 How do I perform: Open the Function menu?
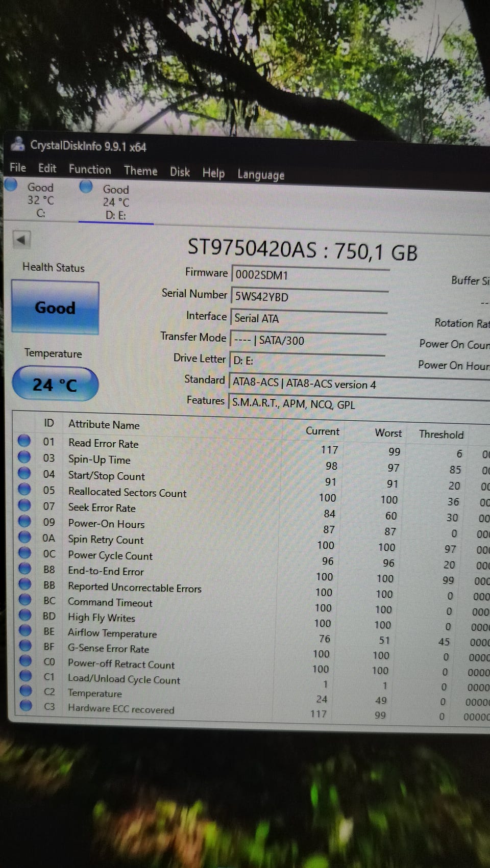[x=90, y=169]
